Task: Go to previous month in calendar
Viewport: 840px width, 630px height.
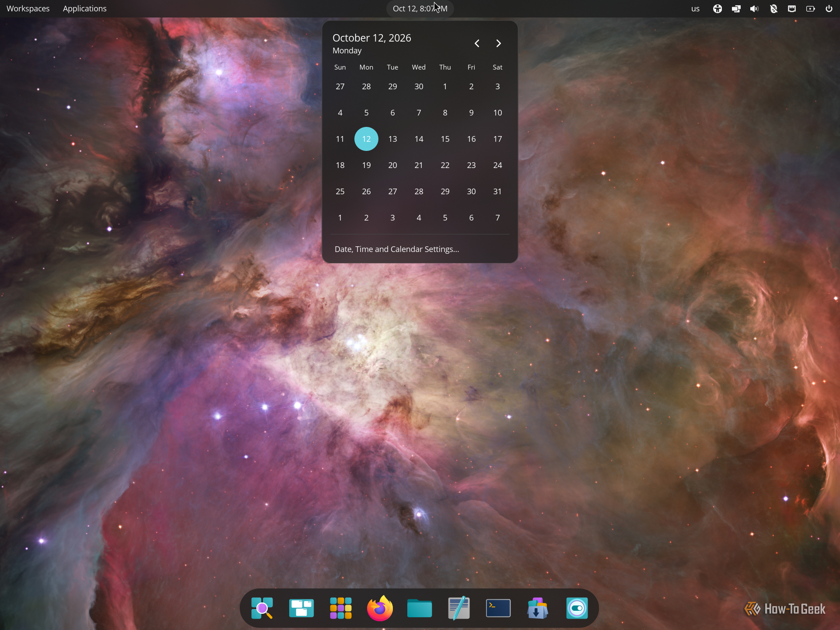Action: pyautogui.click(x=477, y=43)
